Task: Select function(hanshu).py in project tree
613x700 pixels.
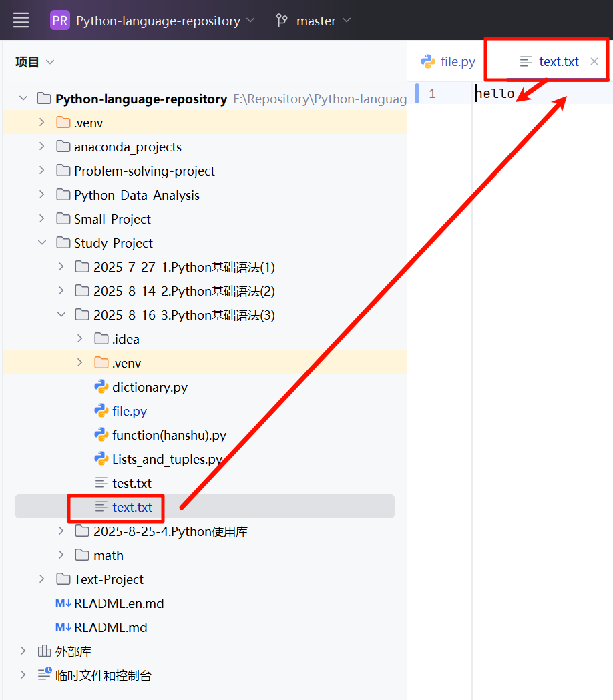Action: click(x=170, y=435)
